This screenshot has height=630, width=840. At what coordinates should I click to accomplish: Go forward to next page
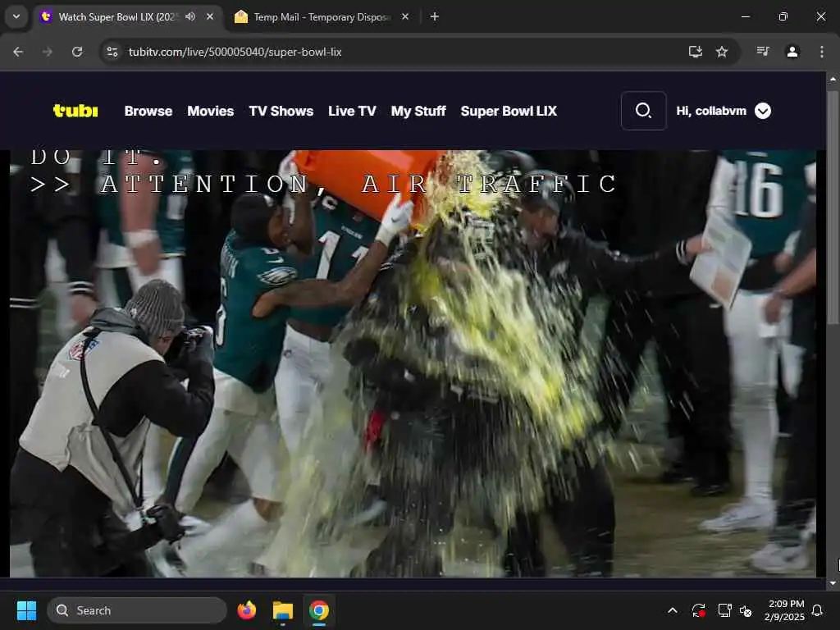(48, 52)
